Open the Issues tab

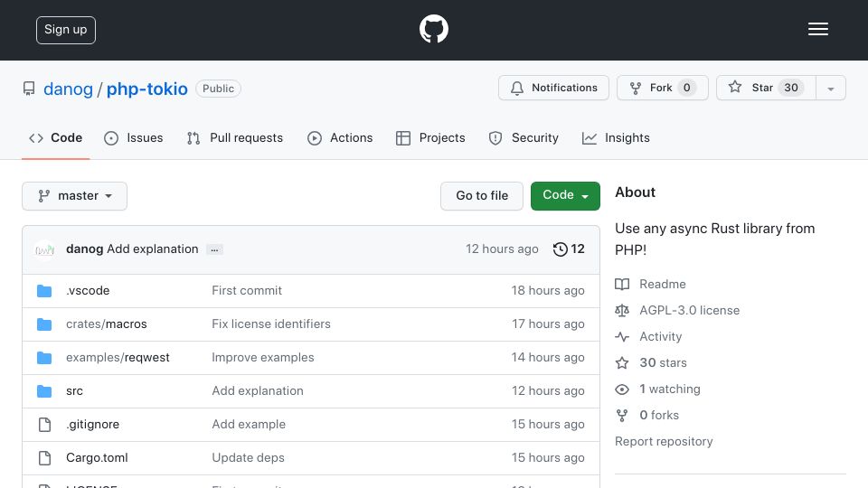point(134,137)
